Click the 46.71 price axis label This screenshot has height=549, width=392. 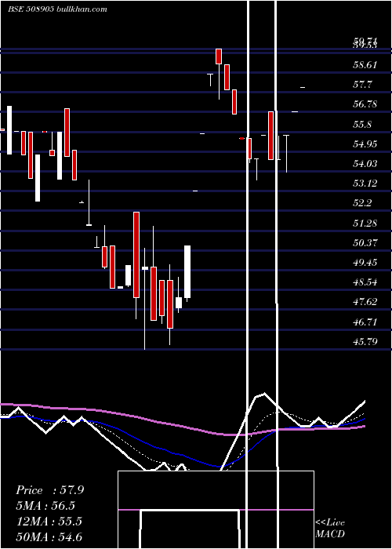[x=365, y=322]
